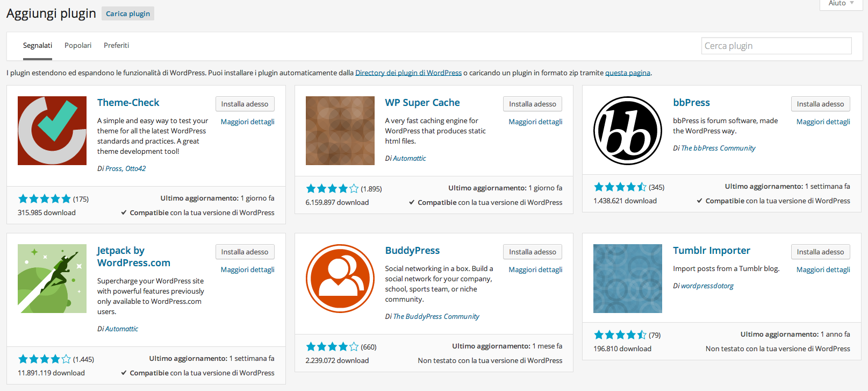This screenshot has height=391, width=868.
Task: Install the WP Super Cache plugin
Action: point(533,104)
